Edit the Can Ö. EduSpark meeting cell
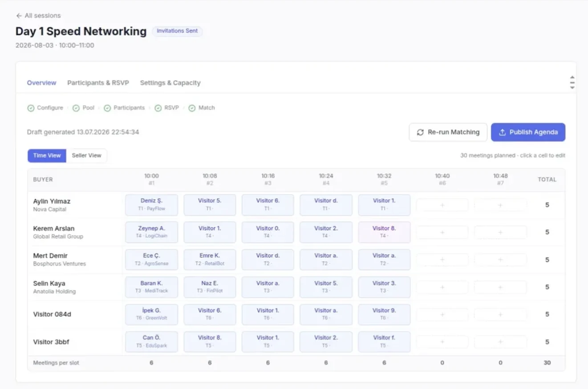Viewport: 588px width, 389px height. point(151,342)
